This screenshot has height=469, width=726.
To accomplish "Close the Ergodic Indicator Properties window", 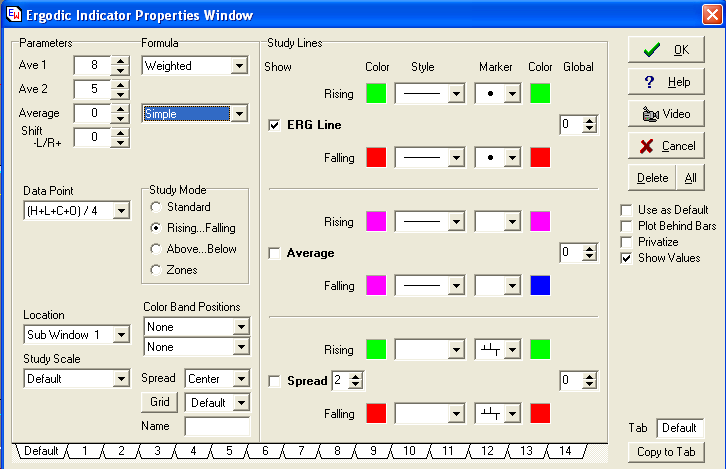I will click(712, 14).
